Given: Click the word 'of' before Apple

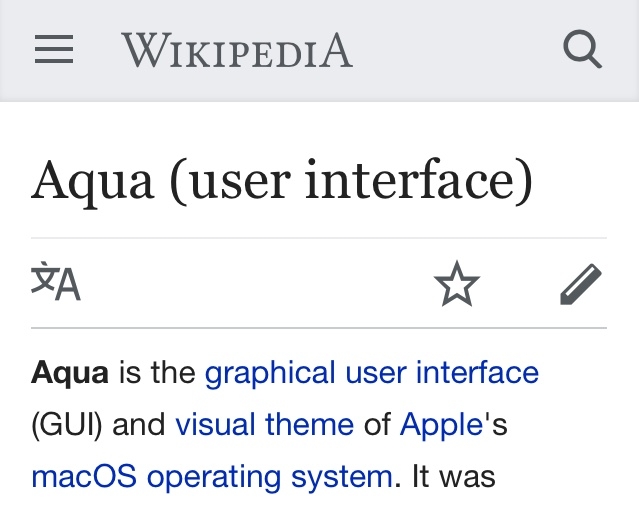Looking at the screenshot, I should click(377, 425).
